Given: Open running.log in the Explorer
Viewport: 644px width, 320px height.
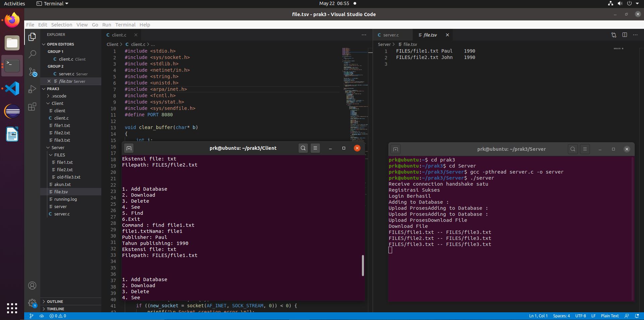Looking at the screenshot, I should [65, 199].
